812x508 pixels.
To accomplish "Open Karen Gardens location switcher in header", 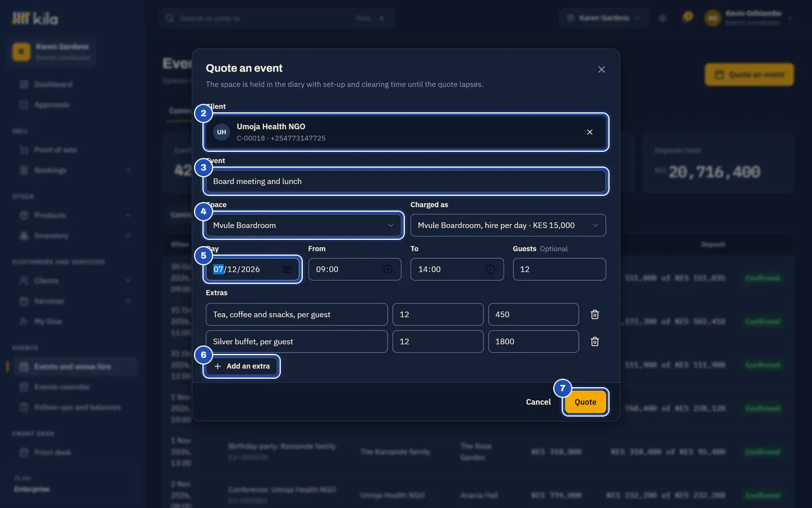I will (x=603, y=18).
